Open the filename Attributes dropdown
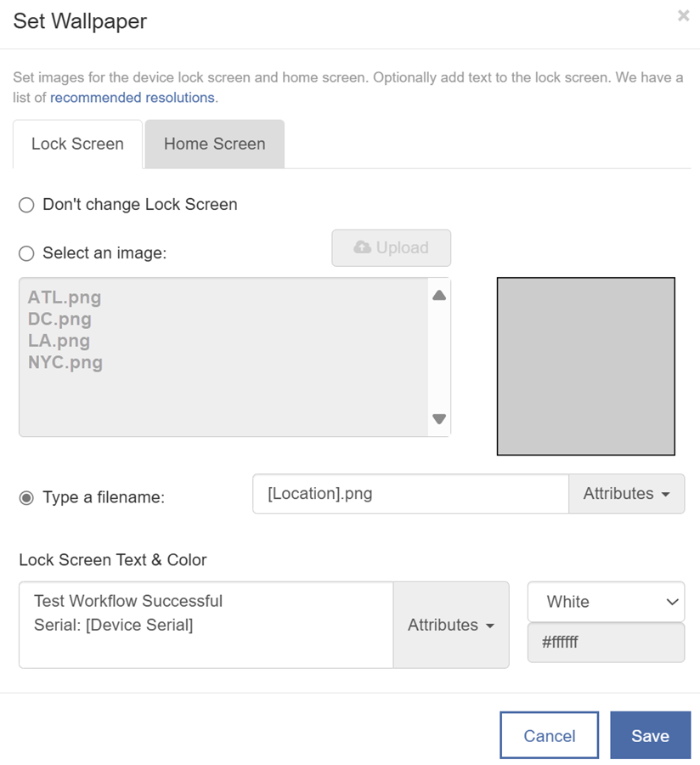 626,494
